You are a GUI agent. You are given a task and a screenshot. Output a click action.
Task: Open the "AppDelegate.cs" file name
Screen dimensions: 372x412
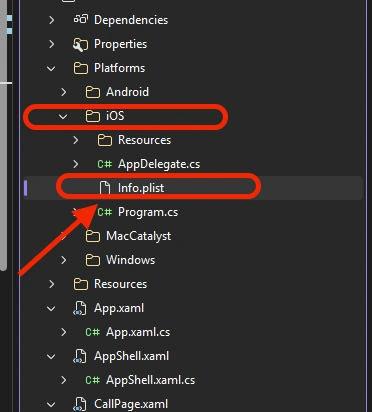click(159, 164)
